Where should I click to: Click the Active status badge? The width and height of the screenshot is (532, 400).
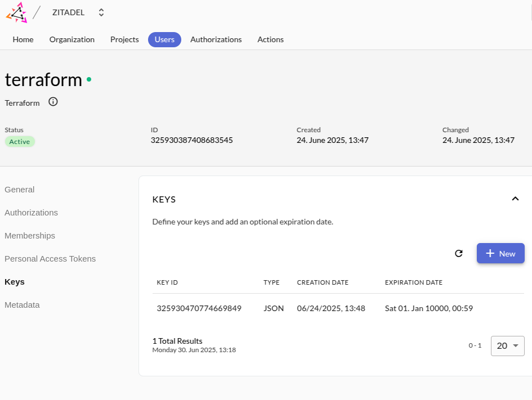click(20, 142)
